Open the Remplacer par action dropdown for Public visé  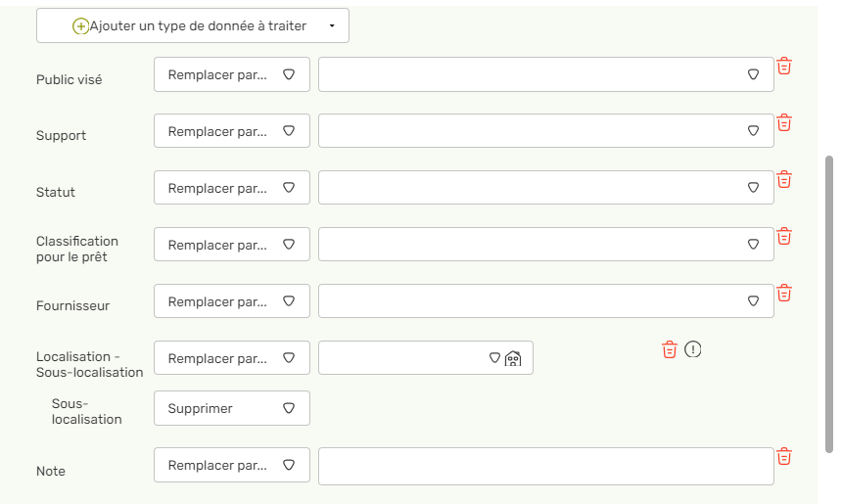[x=232, y=74]
